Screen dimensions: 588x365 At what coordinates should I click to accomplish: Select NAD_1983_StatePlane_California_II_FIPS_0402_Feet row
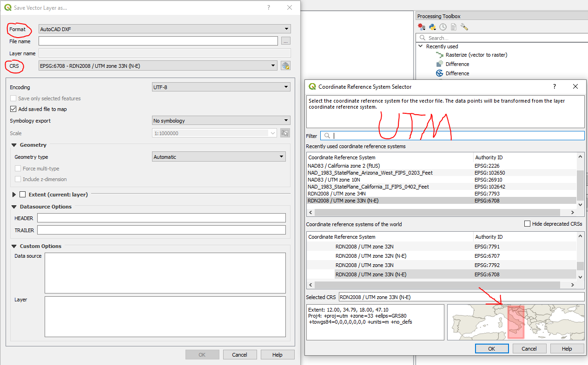point(441,187)
